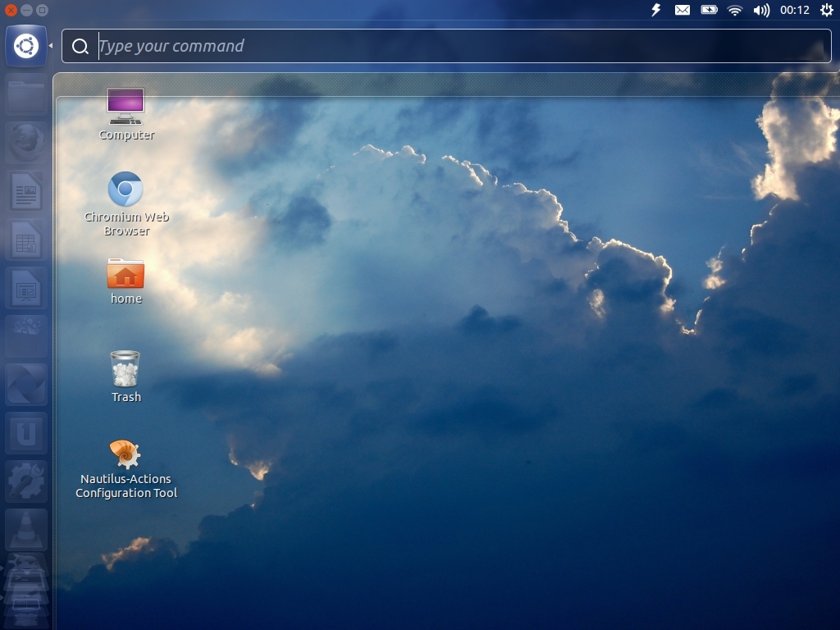Viewport: 840px width, 630px height.
Task: Click the lightning bolt indicator in panel
Action: (656, 10)
